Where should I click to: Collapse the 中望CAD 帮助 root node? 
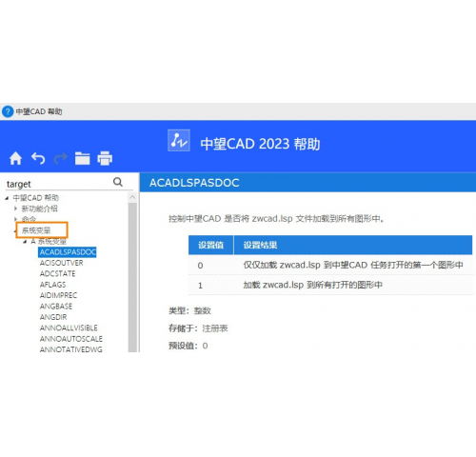[7, 198]
